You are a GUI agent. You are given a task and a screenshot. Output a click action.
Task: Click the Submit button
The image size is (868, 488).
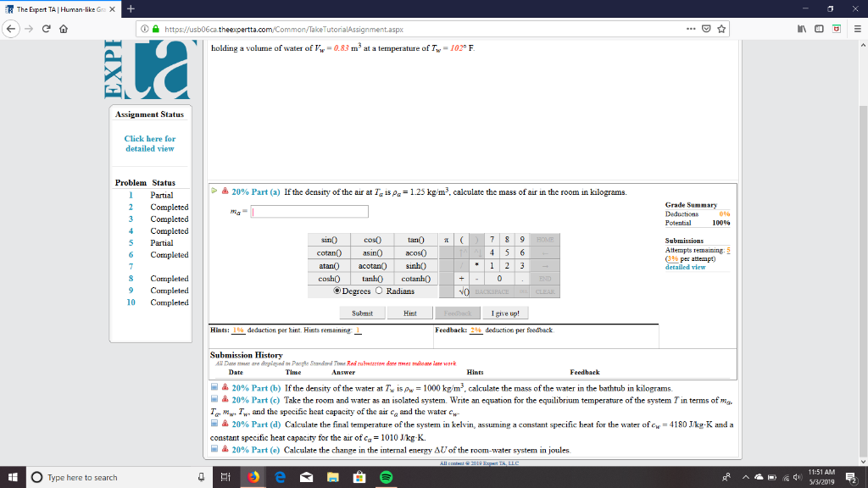point(362,313)
